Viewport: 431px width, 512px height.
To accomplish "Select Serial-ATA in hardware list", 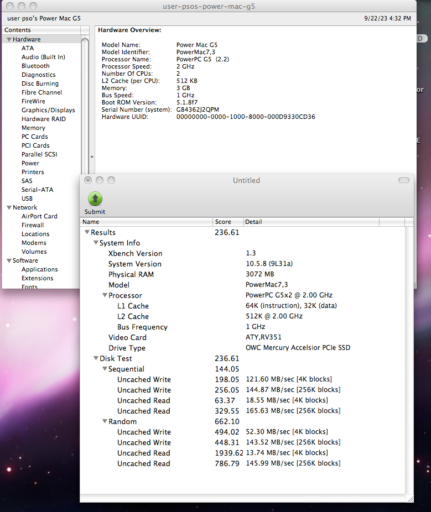I will (x=37, y=190).
